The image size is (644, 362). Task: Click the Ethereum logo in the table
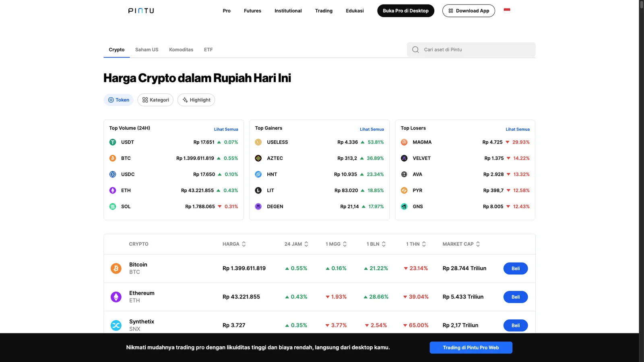coord(116,297)
